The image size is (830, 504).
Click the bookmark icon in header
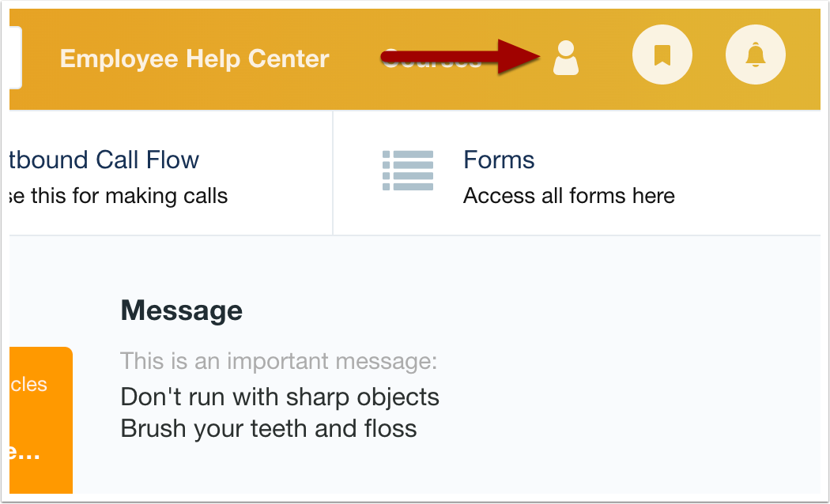[662, 55]
